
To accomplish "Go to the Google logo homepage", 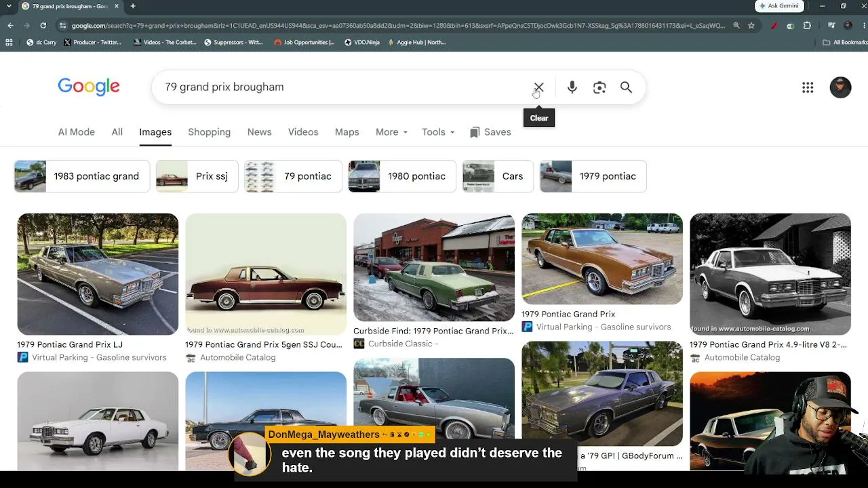I will pyautogui.click(x=89, y=87).
